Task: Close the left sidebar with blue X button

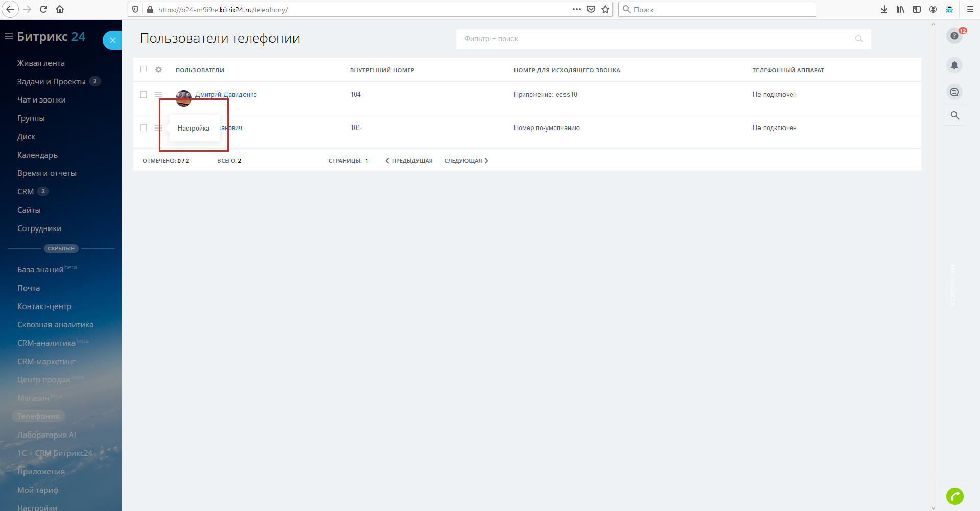Action: pyautogui.click(x=113, y=40)
